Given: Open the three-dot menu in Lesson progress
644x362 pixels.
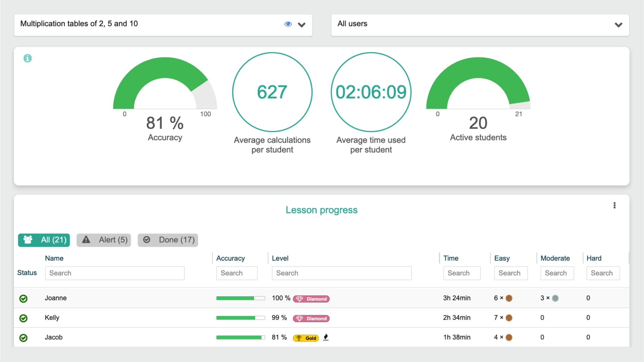Looking at the screenshot, I should (614, 205).
